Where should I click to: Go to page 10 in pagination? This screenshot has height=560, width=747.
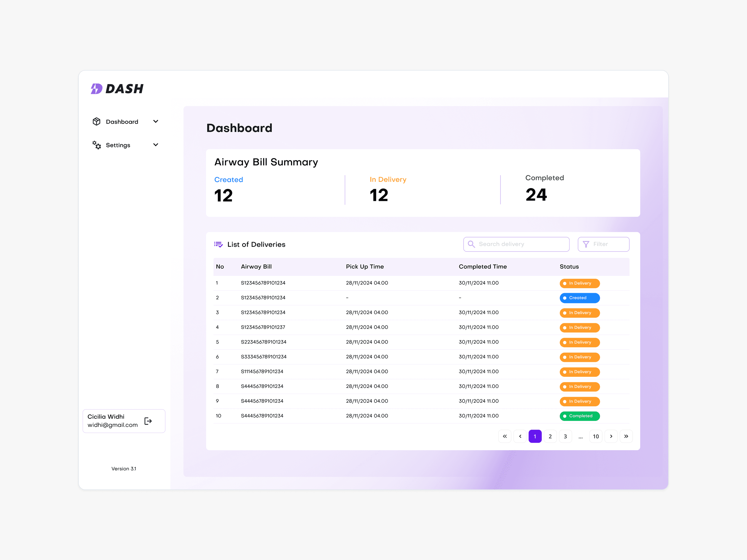coord(596,436)
